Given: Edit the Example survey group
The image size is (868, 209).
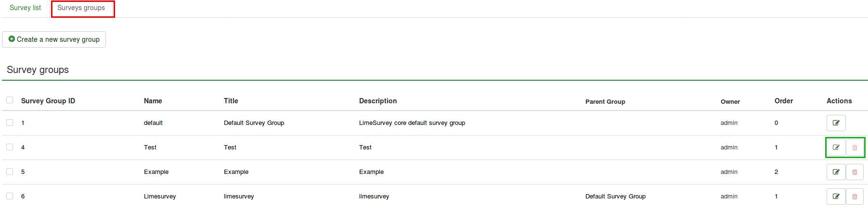Looking at the screenshot, I should 836,172.
